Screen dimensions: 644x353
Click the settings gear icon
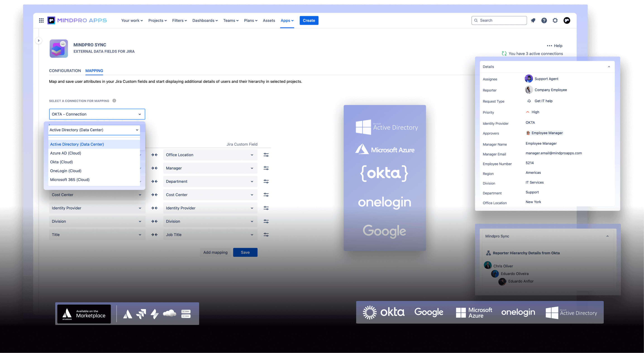555,20
